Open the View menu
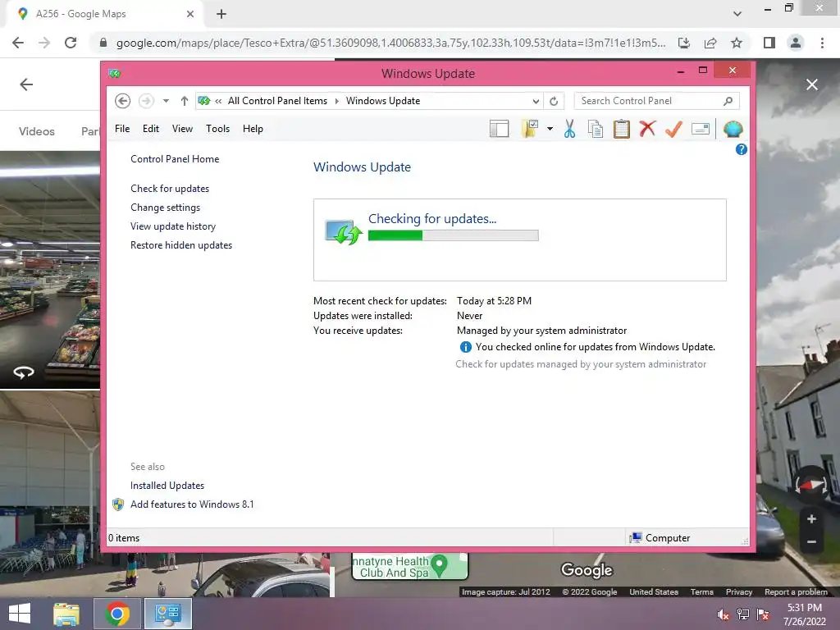Screen dimensions: 840x630 182,129
